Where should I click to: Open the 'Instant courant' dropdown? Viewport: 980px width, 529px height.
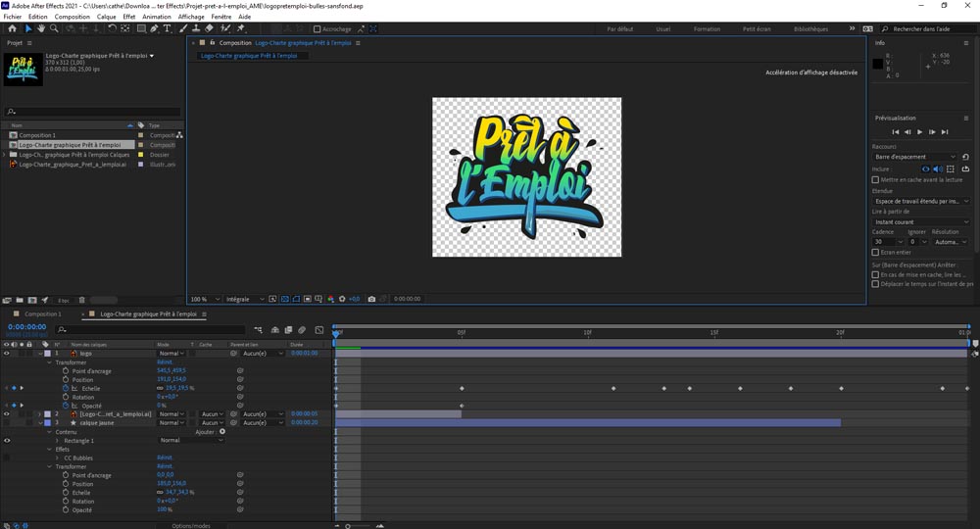(921, 222)
